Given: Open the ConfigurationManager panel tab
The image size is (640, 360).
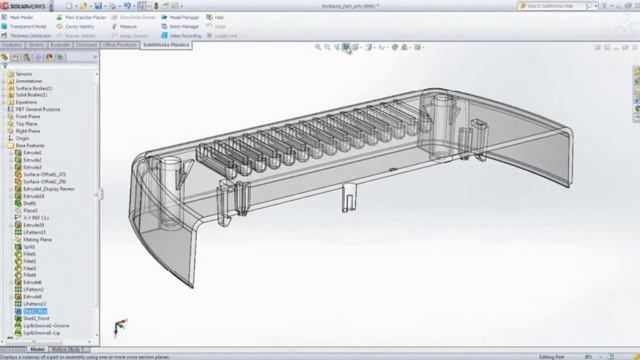Looking at the screenshot, I should [x=27, y=58].
